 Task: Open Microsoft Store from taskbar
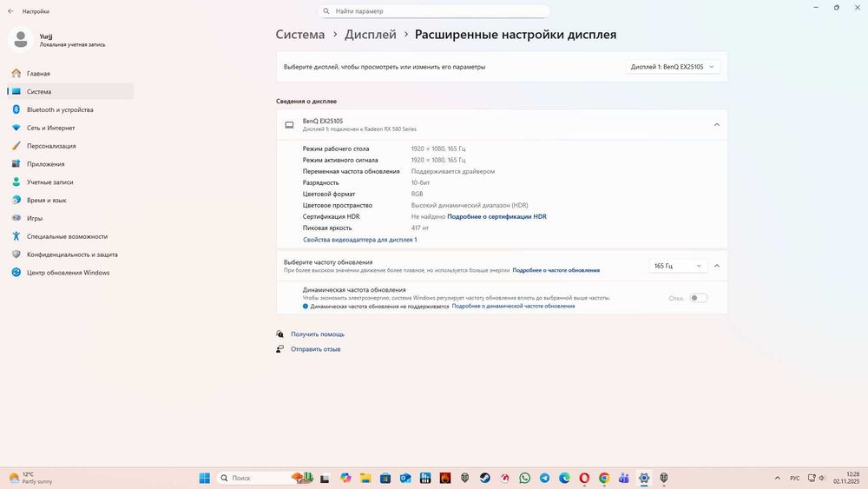(385, 478)
